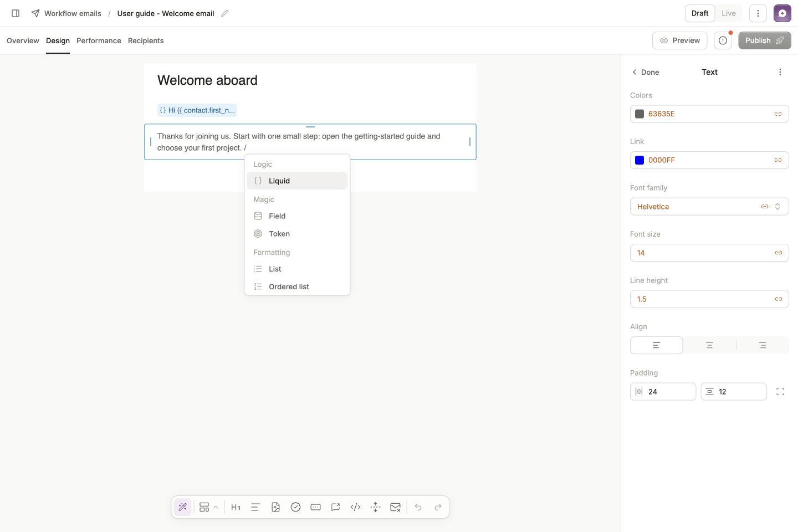Toggle the sidebar panel icon
Image resolution: width=798 pixels, height=532 pixels.
16,13
